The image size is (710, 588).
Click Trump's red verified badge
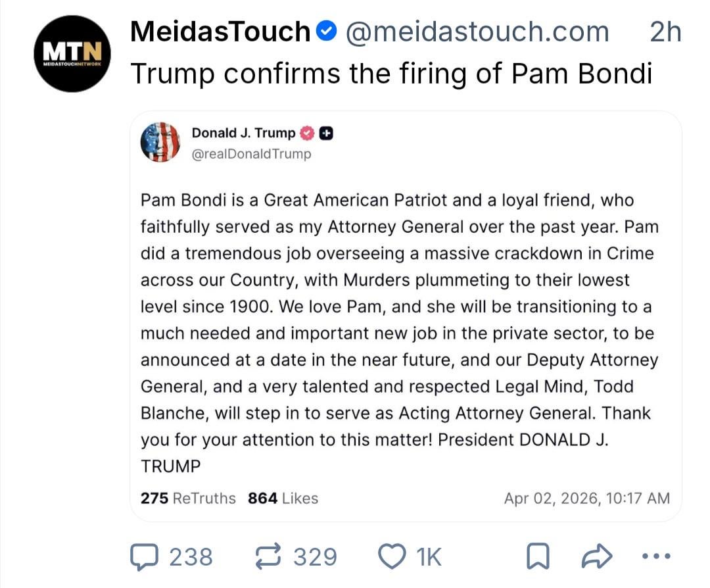click(307, 134)
